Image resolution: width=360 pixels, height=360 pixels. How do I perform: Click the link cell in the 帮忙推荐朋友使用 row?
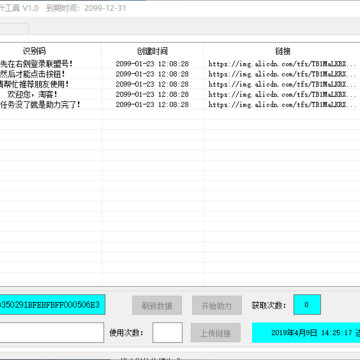(282, 84)
